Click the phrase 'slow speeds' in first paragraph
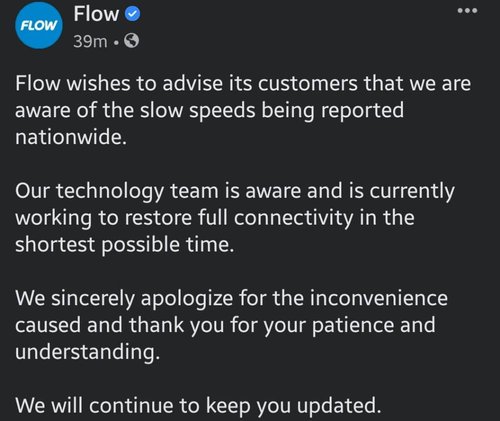 [x=198, y=111]
